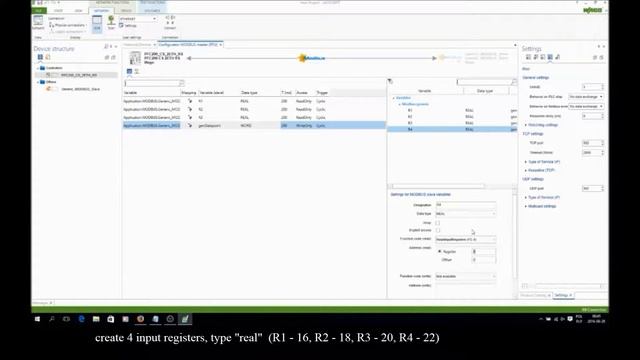Toggle the Array checkbox
Viewport: 640px width, 360px height.
click(x=438, y=223)
